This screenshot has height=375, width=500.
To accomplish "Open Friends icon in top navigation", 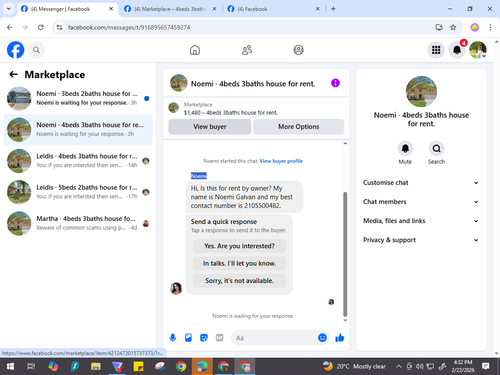I will pos(247,50).
